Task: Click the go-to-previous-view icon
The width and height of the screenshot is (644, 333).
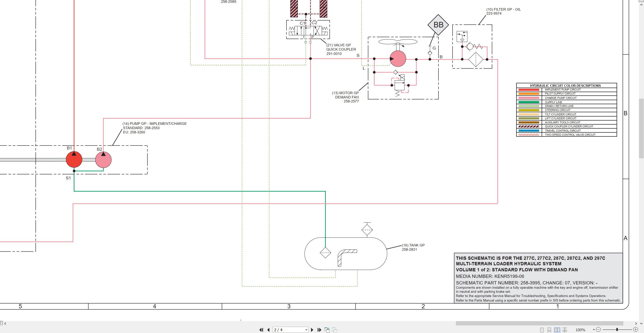Action: (x=327, y=330)
